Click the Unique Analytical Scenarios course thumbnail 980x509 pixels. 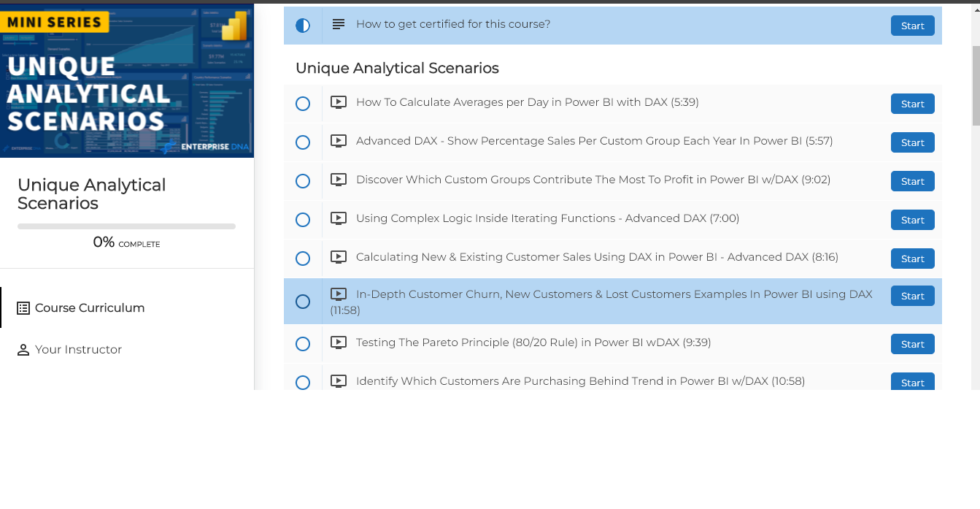pos(127,80)
